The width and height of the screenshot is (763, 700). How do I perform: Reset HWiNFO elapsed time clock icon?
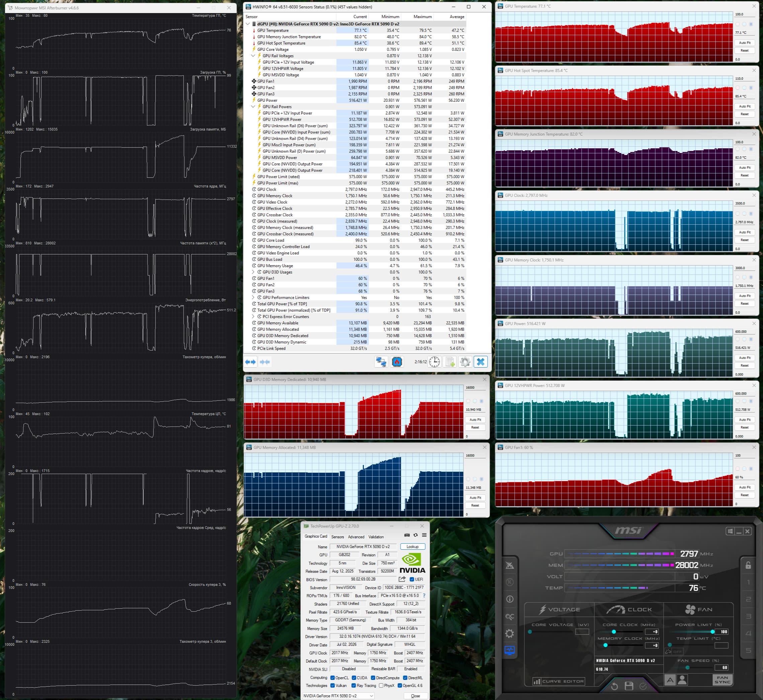(x=434, y=362)
